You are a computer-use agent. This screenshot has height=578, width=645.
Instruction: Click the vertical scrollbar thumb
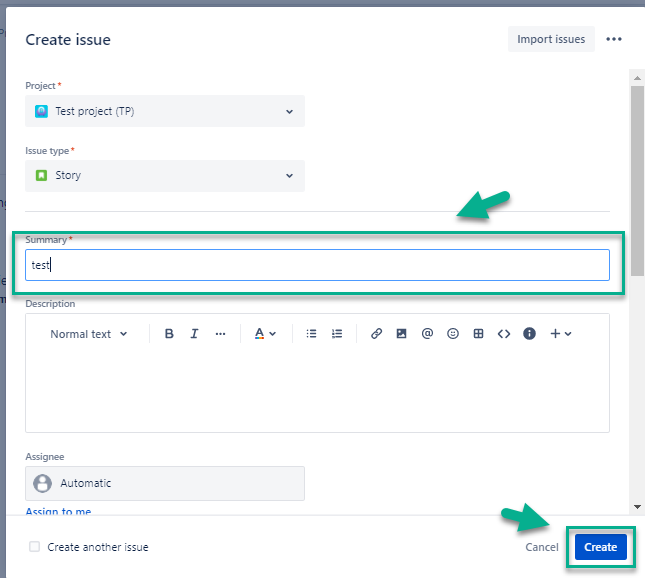tap(637, 181)
